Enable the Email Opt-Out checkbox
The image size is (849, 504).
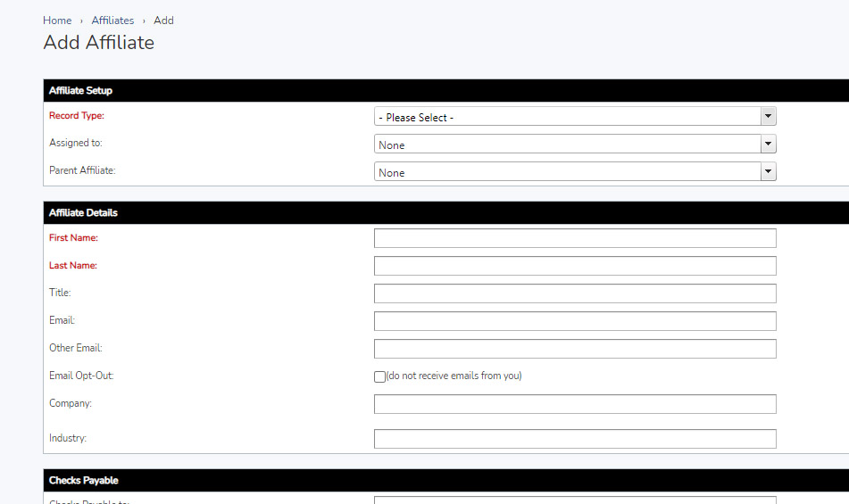point(379,376)
